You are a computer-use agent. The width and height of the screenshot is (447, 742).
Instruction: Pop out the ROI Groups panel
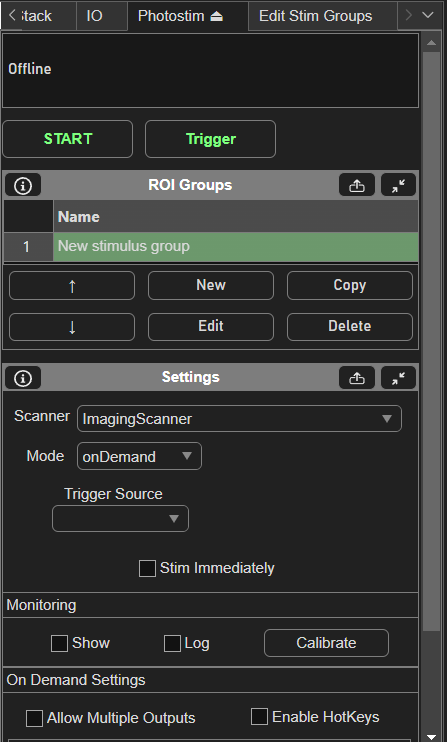pos(357,185)
